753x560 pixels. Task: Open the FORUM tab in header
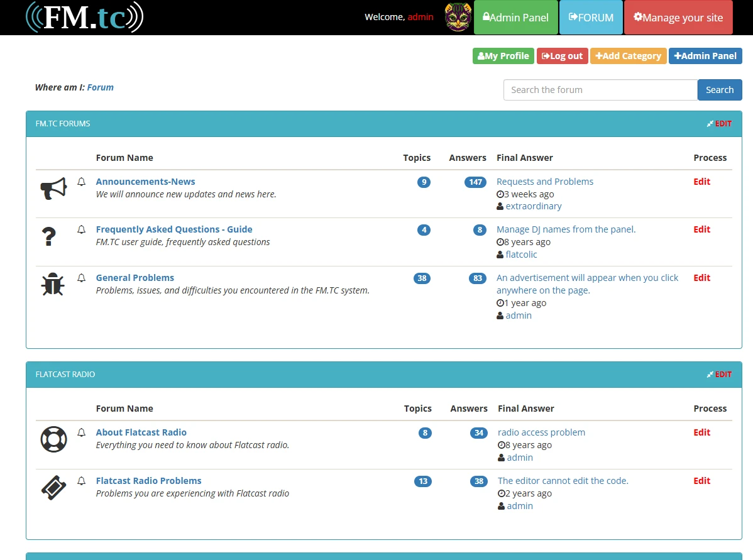point(591,18)
